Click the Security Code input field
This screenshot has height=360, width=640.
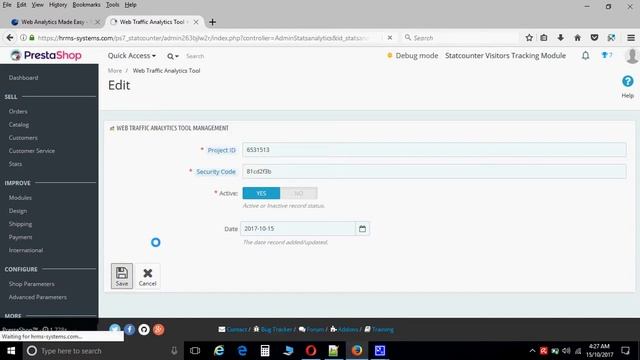pos(434,171)
